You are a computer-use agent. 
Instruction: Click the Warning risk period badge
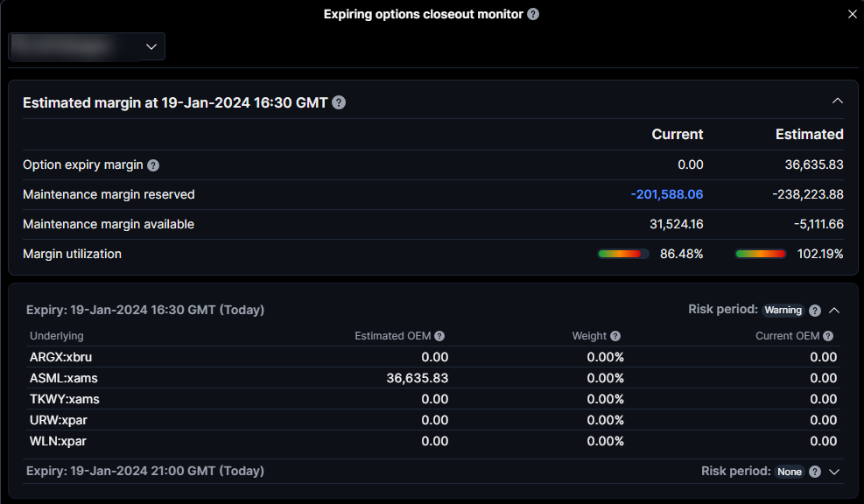(x=783, y=311)
